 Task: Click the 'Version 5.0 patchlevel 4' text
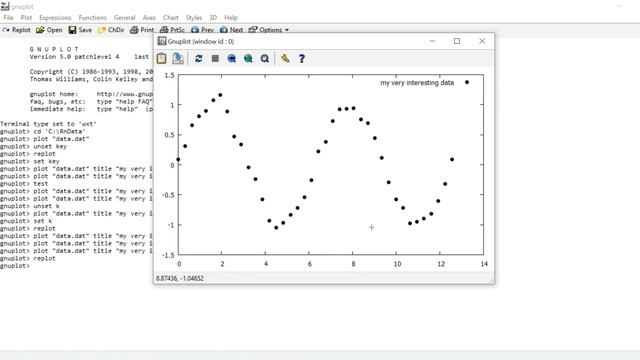click(x=74, y=57)
